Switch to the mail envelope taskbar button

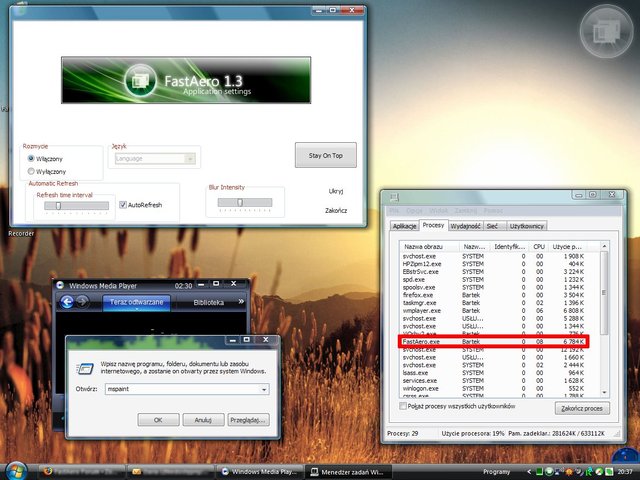click(x=171, y=472)
